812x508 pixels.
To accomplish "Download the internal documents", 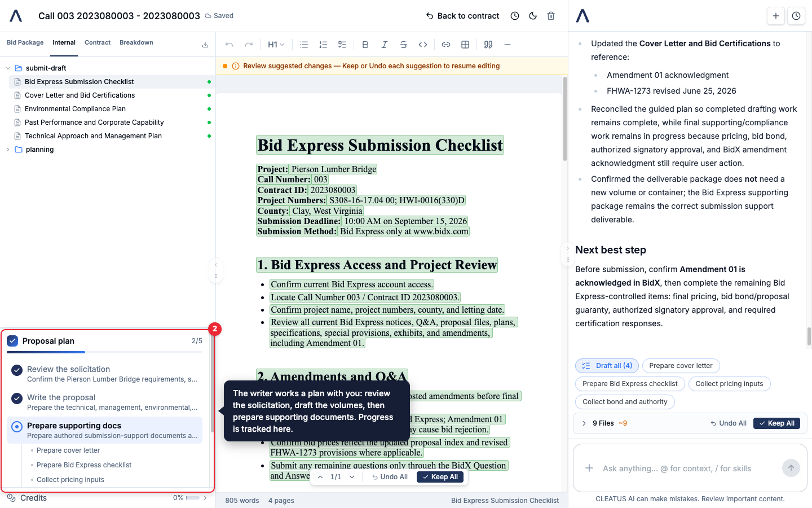I will tap(205, 45).
